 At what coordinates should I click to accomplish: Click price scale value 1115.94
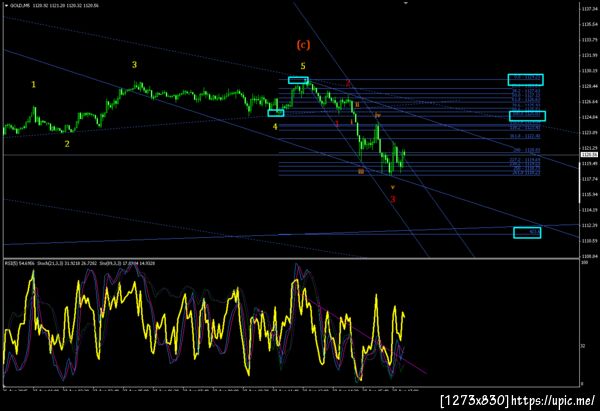pyautogui.click(x=589, y=194)
